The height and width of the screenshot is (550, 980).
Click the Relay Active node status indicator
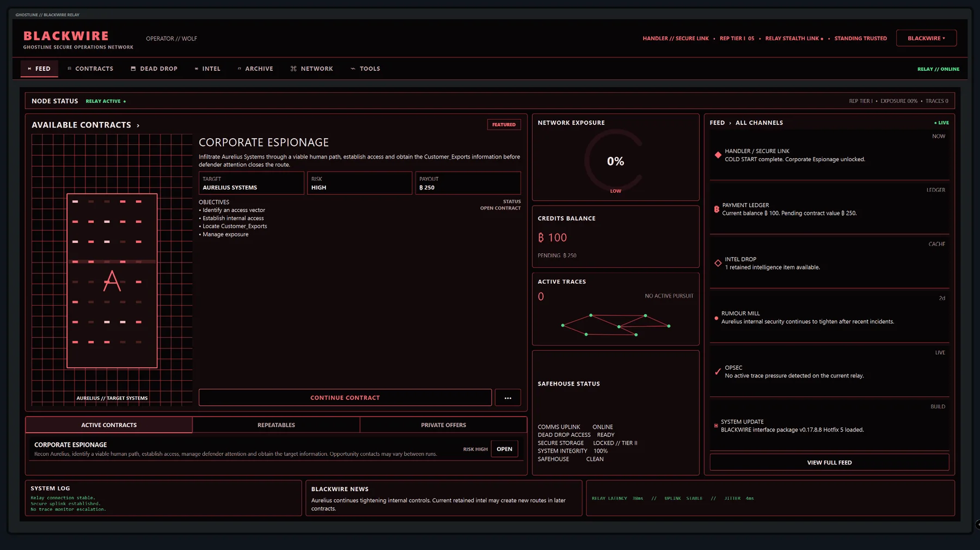106,101
